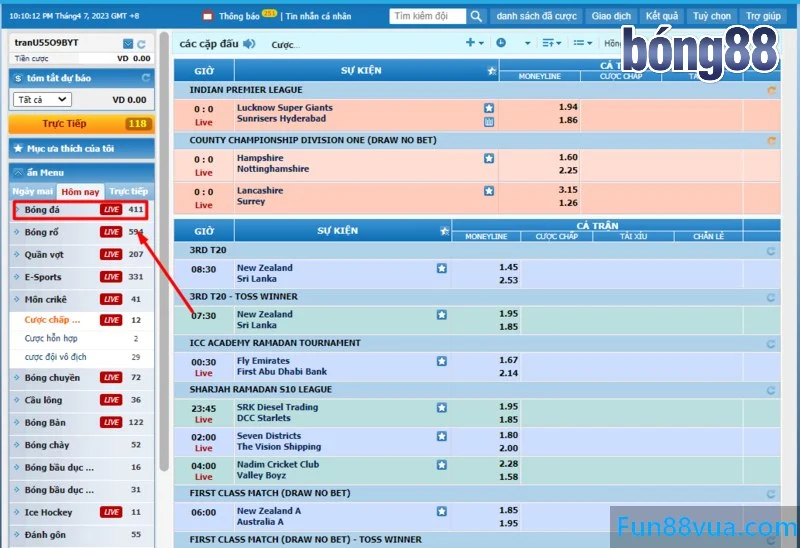Click the clock icon in the toolbar
The image size is (800, 548).
tap(500, 43)
